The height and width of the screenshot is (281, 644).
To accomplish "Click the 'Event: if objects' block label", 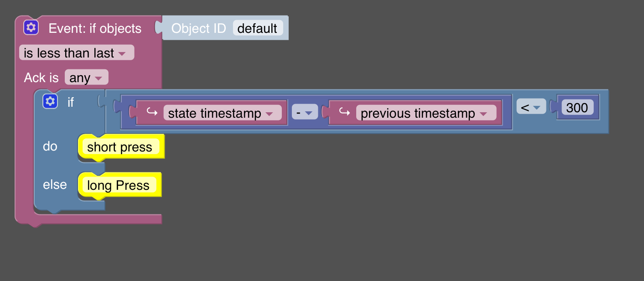I will tap(95, 28).
